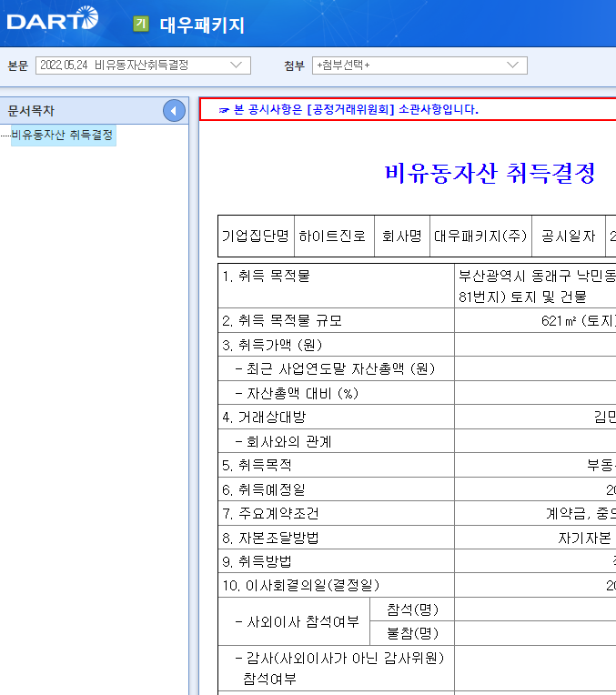Open the 첨부 attachment dropdown
This screenshot has height=695, width=616.
(x=419, y=65)
